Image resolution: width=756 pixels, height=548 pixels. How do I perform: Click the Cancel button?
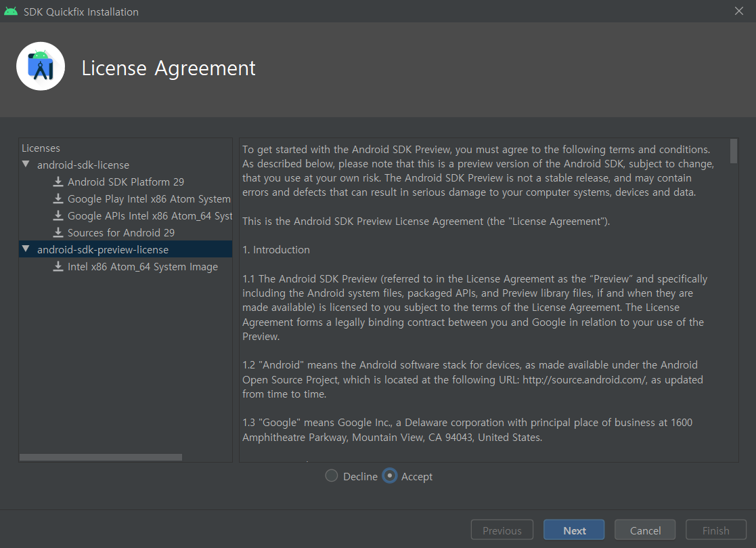coord(645,530)
